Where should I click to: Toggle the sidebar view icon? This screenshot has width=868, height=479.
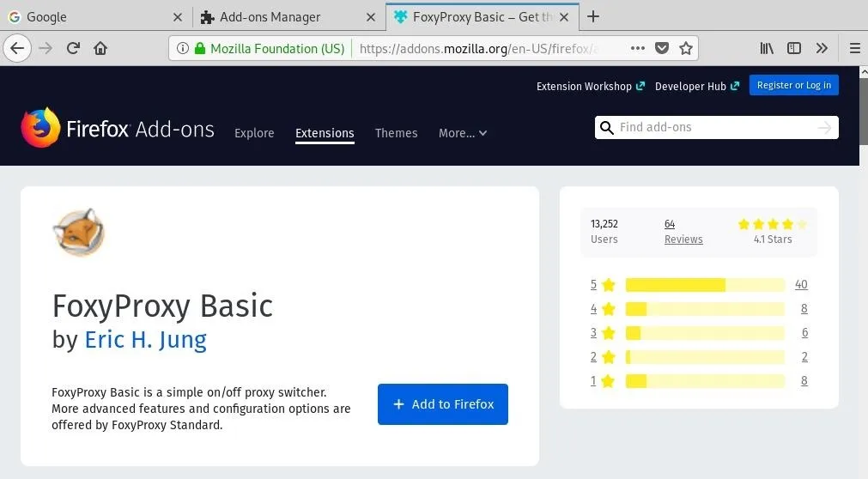[x=794, y=49]
